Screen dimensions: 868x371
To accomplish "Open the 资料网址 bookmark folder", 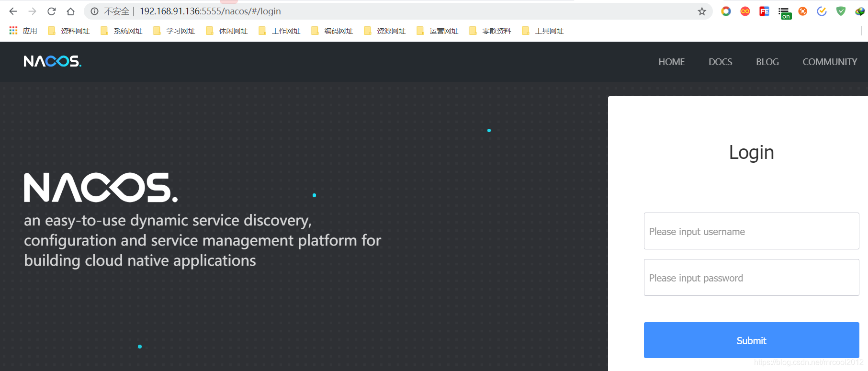I will tap(69, 31).
